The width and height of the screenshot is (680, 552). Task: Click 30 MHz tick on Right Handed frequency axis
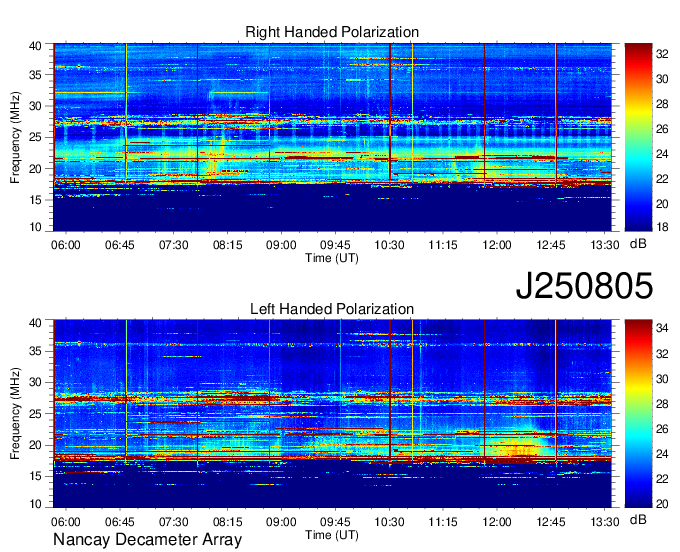(35, 106)
